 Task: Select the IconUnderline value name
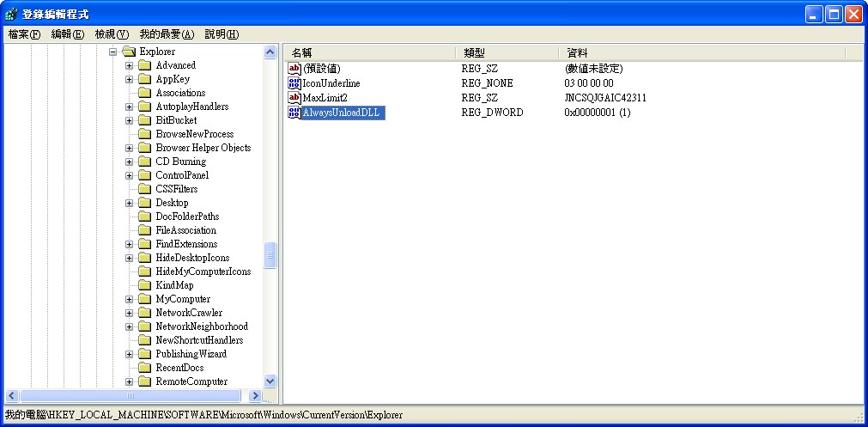coord(331,83)
